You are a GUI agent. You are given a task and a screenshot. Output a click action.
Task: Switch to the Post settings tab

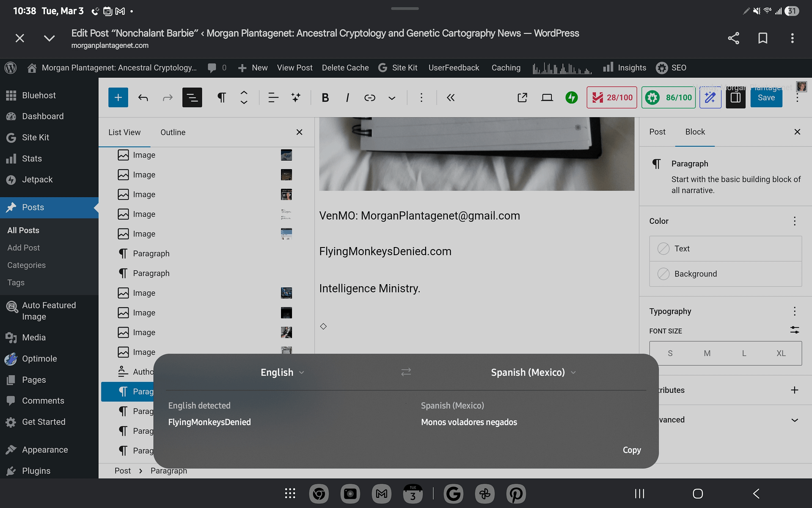tap(657, 132)
